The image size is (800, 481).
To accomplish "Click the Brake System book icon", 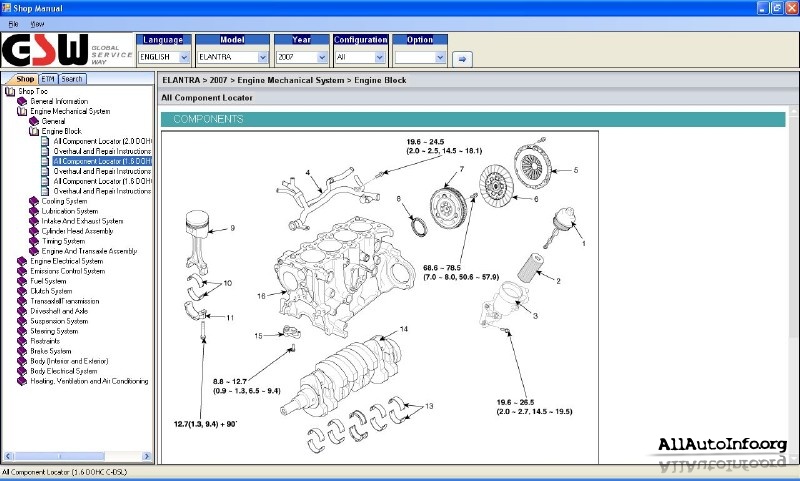I will (22, 351).
